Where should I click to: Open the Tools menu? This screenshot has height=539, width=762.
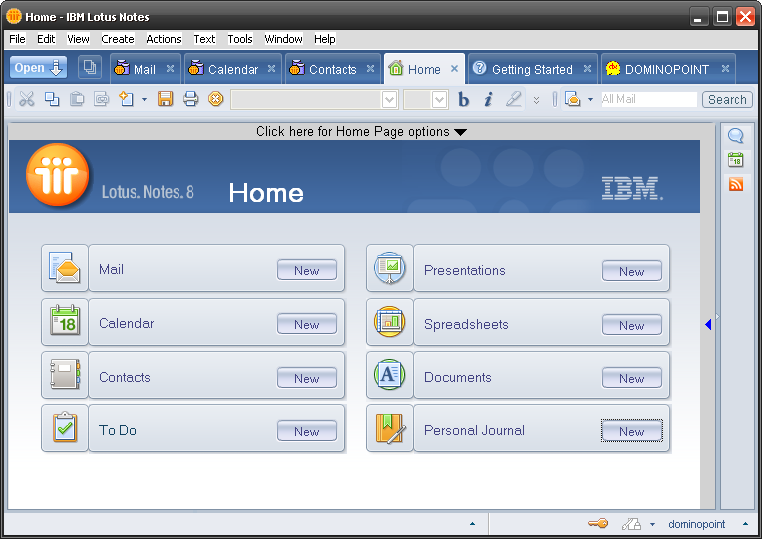(240, 39)
